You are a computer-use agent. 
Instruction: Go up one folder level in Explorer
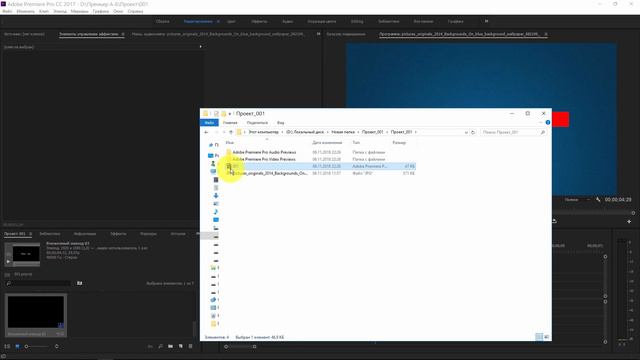click(x=231, y=132)
